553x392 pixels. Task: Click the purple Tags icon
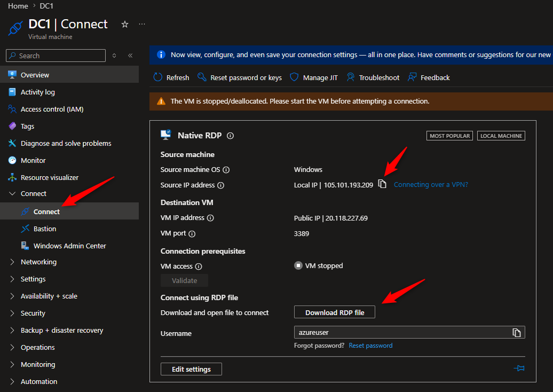pos(12,126)
